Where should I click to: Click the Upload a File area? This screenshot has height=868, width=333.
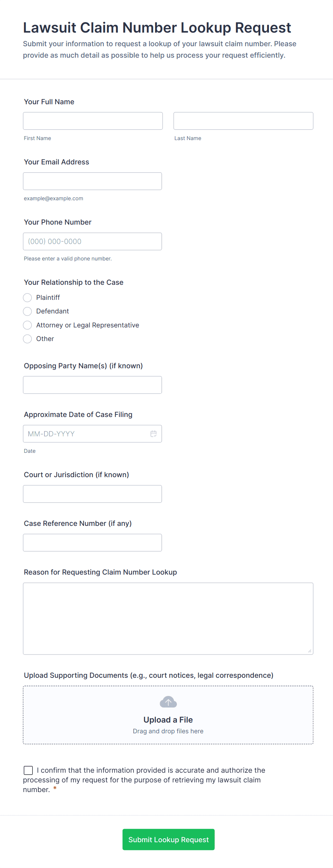click(168, 720)
